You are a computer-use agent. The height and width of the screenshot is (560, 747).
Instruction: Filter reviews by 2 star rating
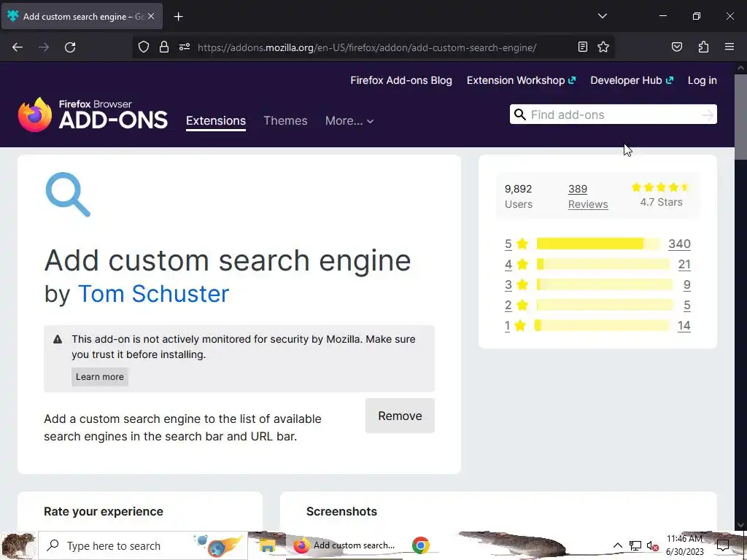pyautogui.click(x=516, y=306)
